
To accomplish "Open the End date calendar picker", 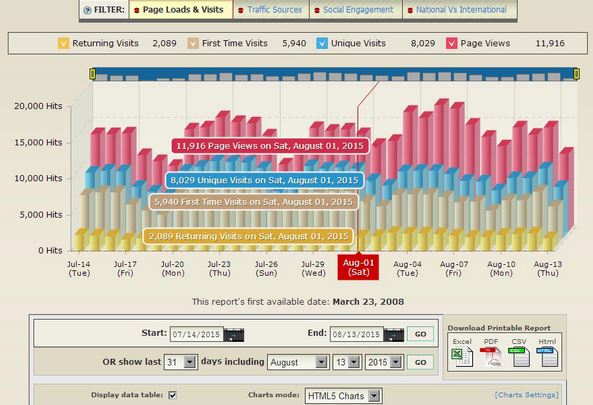I will pos(394,335).
